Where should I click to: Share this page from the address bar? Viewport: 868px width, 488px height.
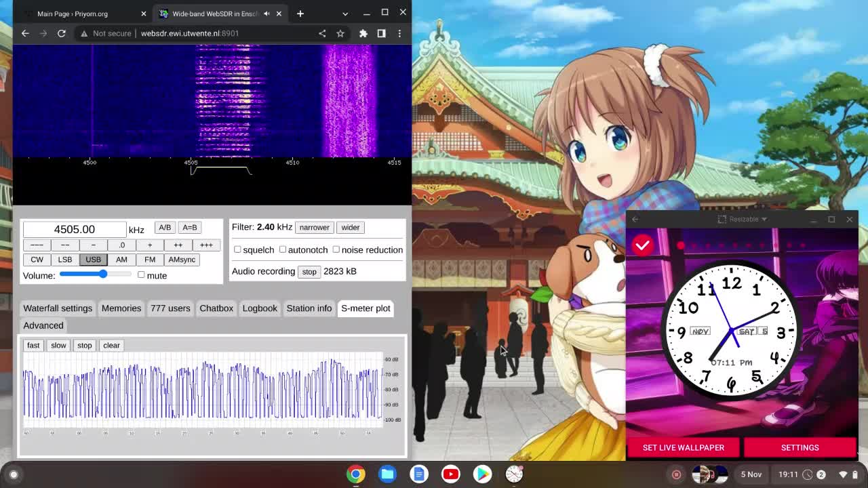point(322,33)
